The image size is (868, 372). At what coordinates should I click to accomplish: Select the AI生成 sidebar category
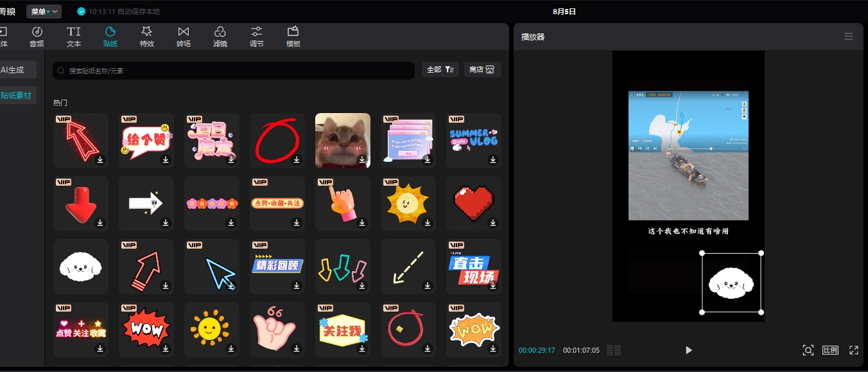(15, 69)
